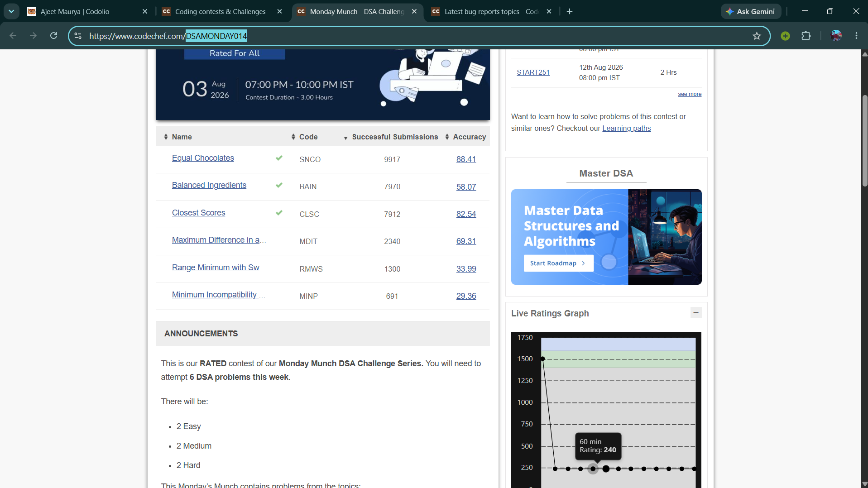Image resolution: width=868 pixels, height=488 pixels.
Task: Switch to the Latest bug reports topics tab
Action: click(x=492, y=11)
